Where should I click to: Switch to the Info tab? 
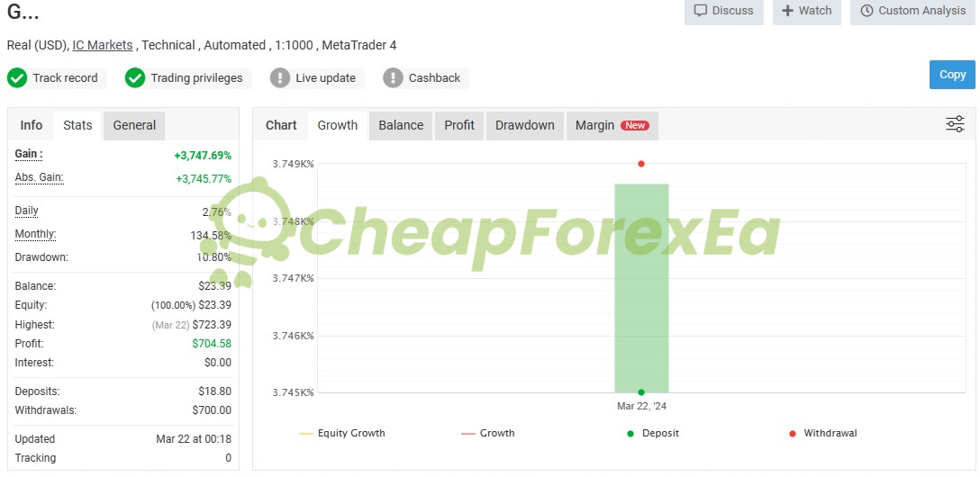(32, 125)
